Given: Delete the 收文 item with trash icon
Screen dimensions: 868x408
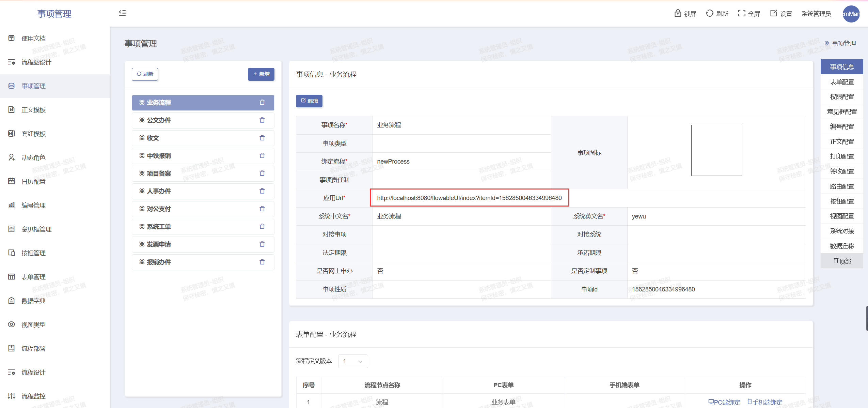Looking at the screenshot, I should pos(262,138).
